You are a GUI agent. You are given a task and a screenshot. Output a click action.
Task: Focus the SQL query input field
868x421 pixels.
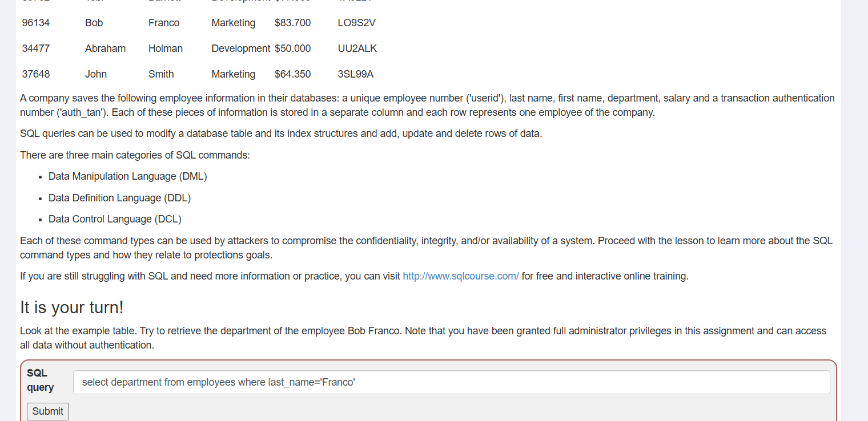[x=451, y=382]
